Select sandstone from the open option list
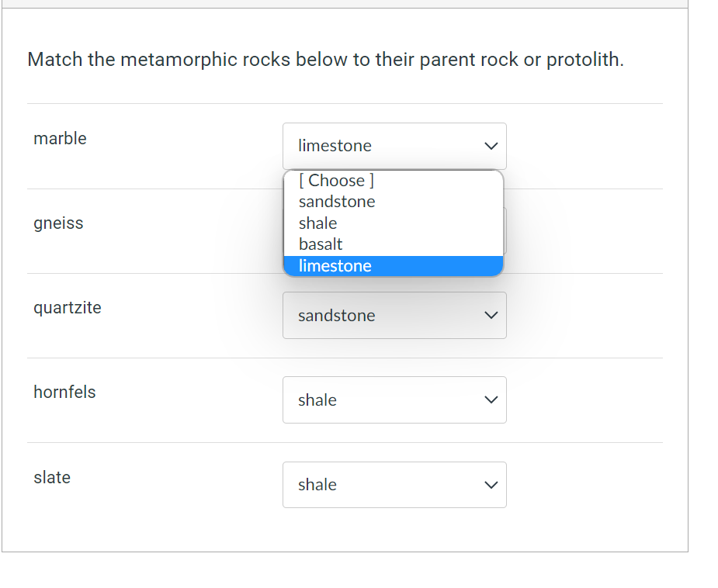This screenshot has height=588, width=718. pyautogui.click(x=336, y=202)
